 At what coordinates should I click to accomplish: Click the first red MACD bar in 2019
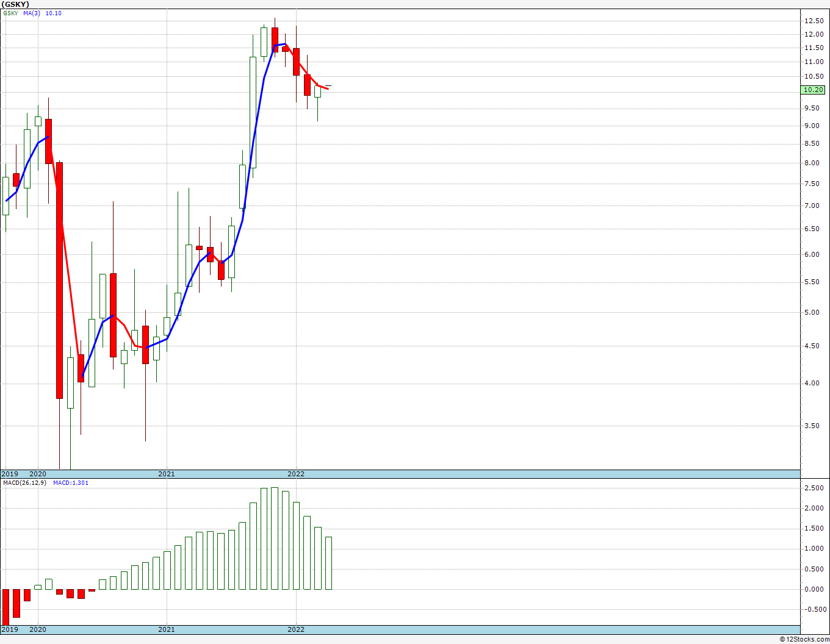click(5, 607)
